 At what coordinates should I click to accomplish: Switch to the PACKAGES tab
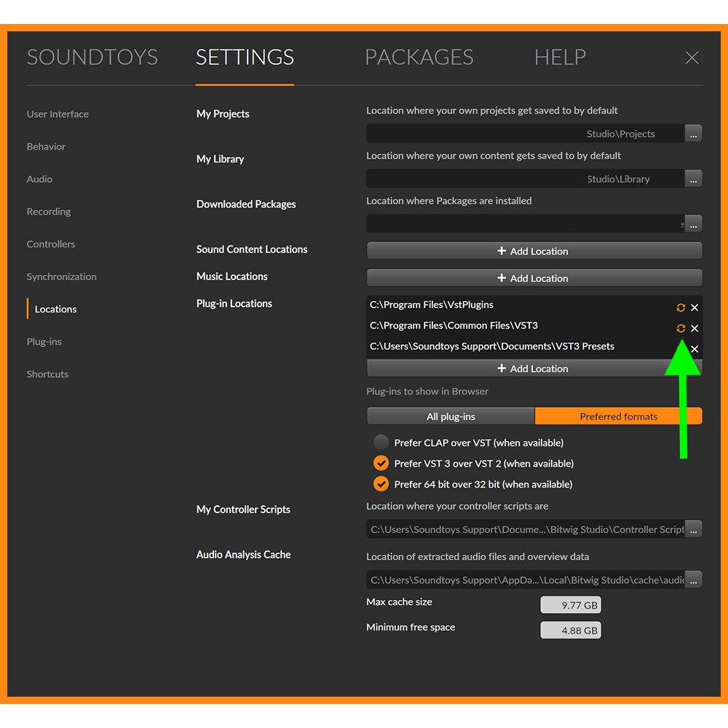pyautogui.click(x=419, y=58)
